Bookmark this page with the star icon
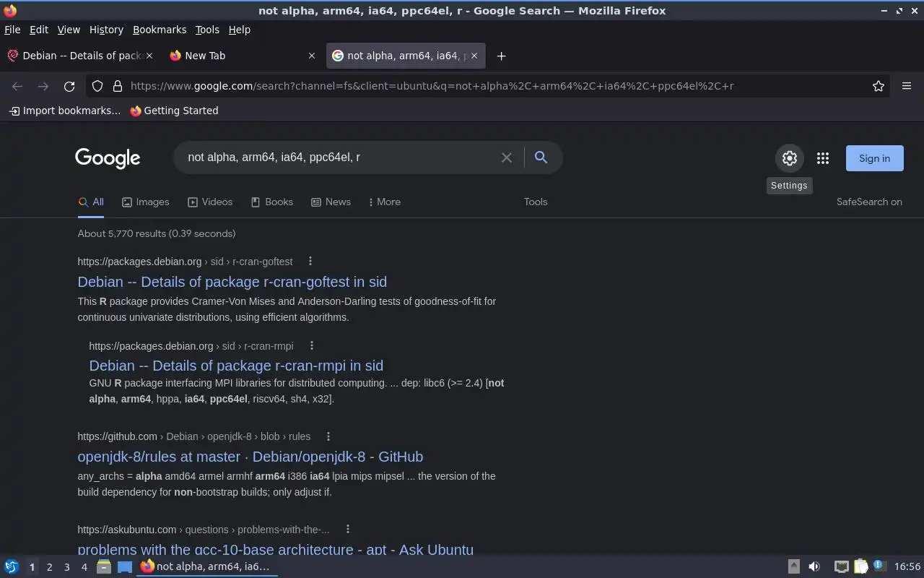Image resolution: width=924 pixels, height=578 pixels. click(x=879, y=86)
